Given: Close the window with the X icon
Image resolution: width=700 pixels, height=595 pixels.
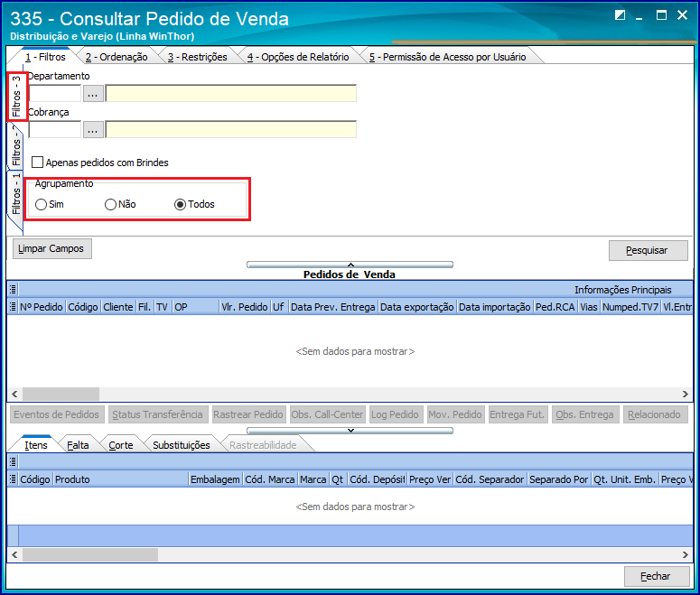Looking at the screenshot, I should click(x=682, y=15).
